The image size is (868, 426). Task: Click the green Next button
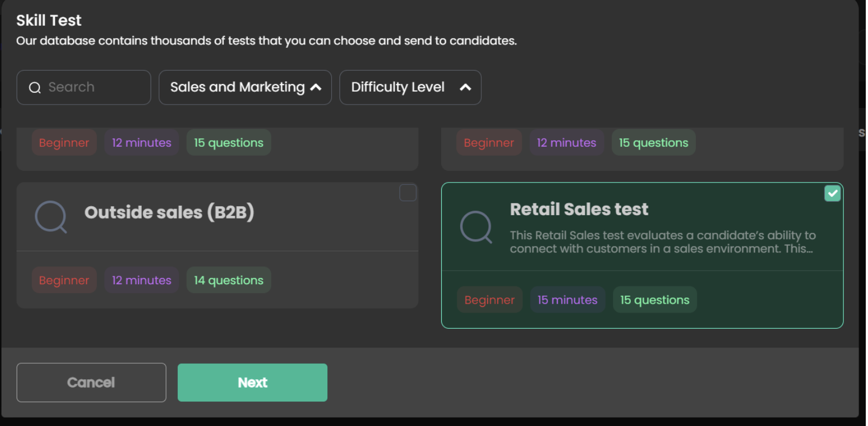tap(252, 383)
